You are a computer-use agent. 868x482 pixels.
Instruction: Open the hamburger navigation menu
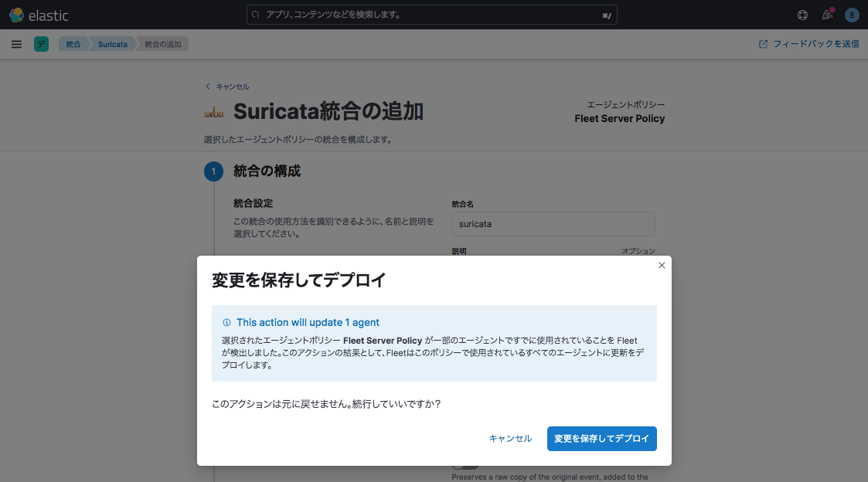[16, 44]
